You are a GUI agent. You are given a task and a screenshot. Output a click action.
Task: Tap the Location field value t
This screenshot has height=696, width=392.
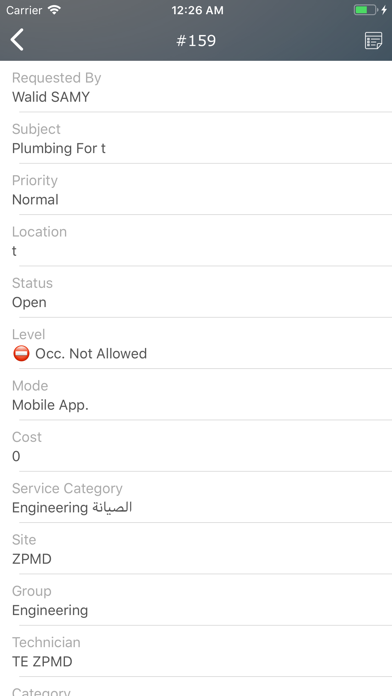14,251
